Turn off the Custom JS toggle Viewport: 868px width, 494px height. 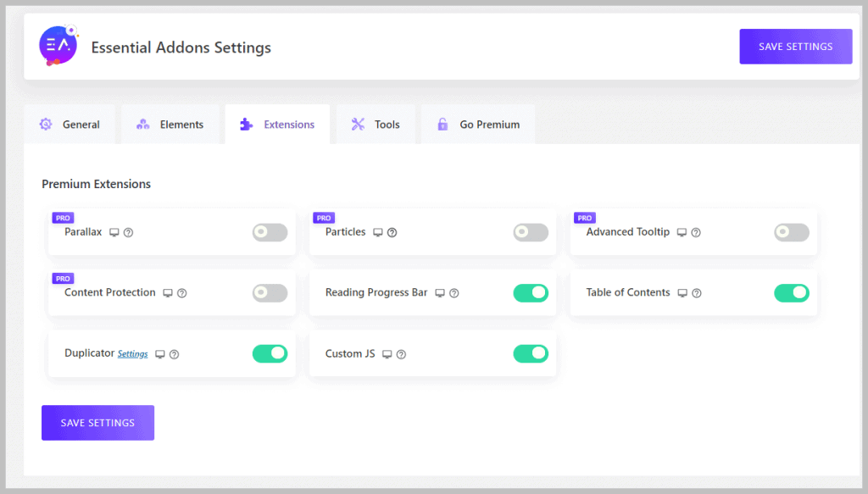point(531,353)
